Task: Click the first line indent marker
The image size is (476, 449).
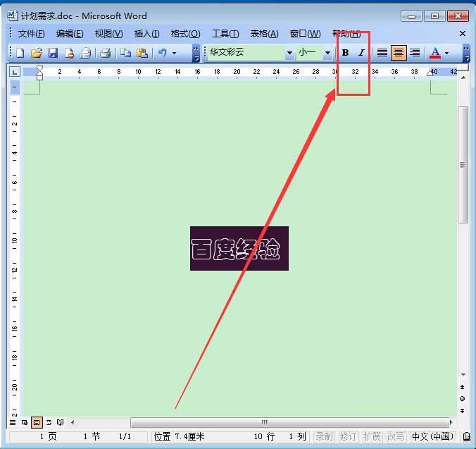Action: pos(39,68)
